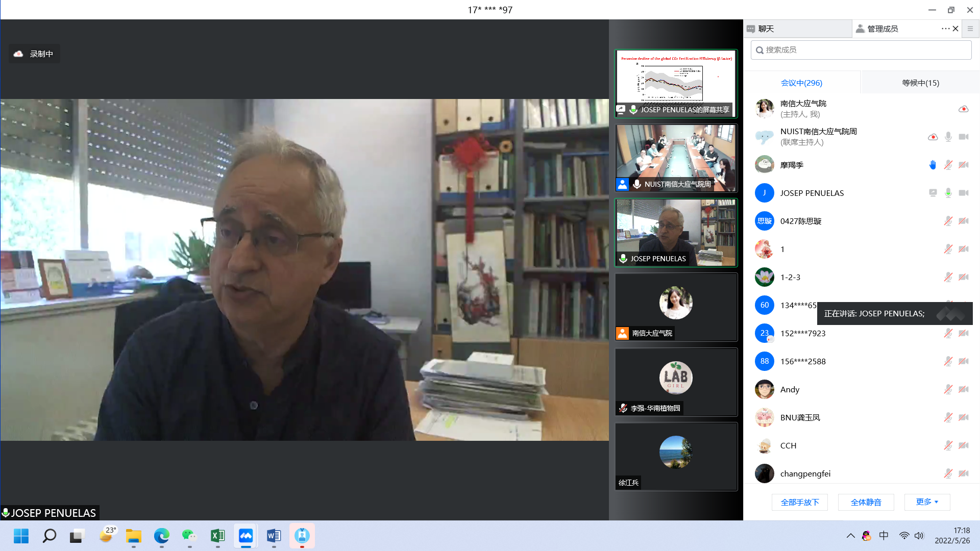This screenshot has height=551, width=980.
Task: Switch to the 聊天 chat tab
Action: (x=766, y=29)
